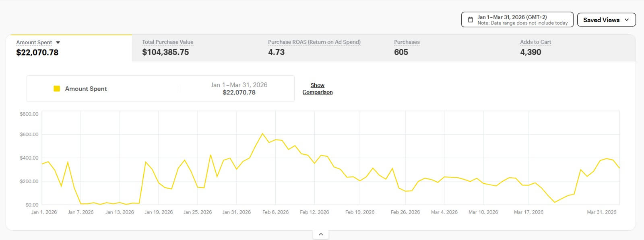Image resolution: width=644 pixels, height=240 pixels.
Task: Click the $600.00 y-axis label
Action: [29, 134]
